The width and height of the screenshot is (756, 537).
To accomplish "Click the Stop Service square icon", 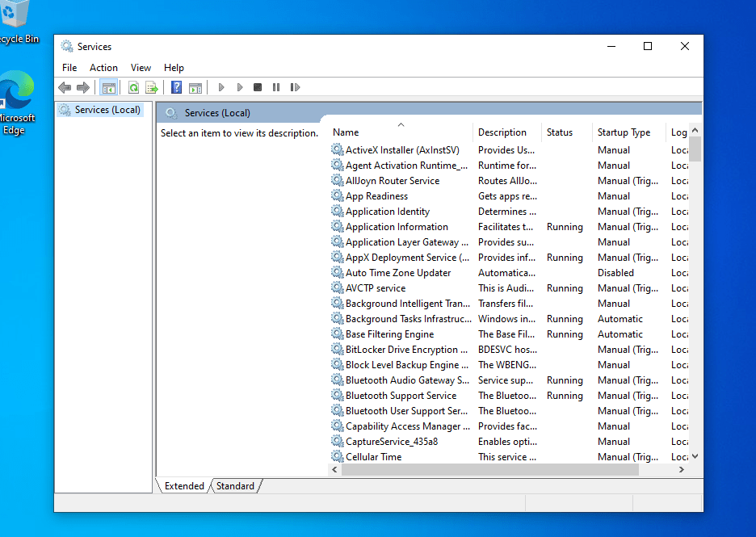I will click(x=258, y=87).
